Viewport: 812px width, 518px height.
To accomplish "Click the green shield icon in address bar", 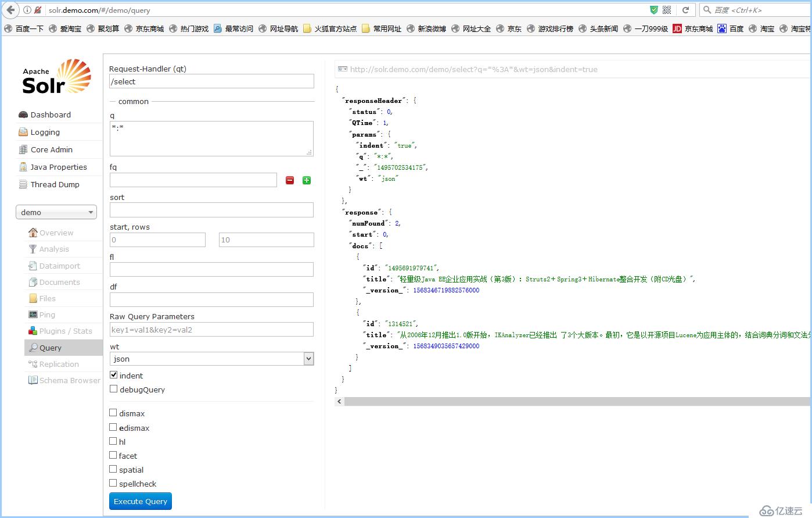I will (653, 10).
